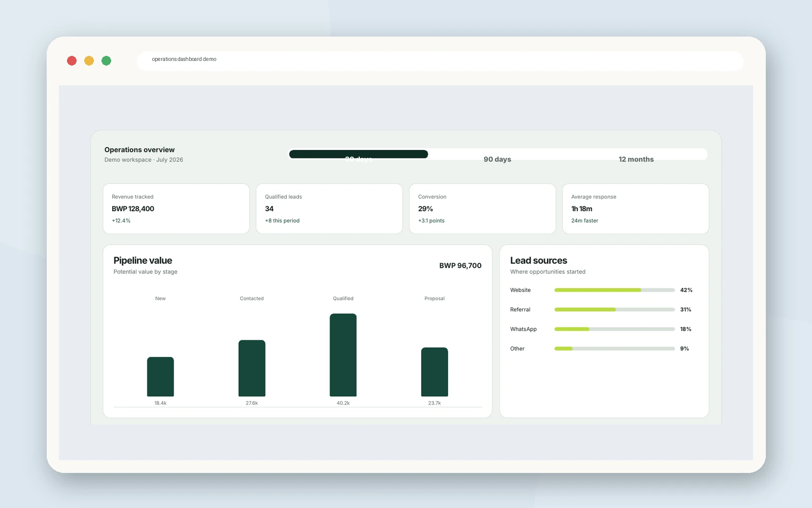Click the Lead sources heading
This screenshot has width=812, height=508.
538,261
